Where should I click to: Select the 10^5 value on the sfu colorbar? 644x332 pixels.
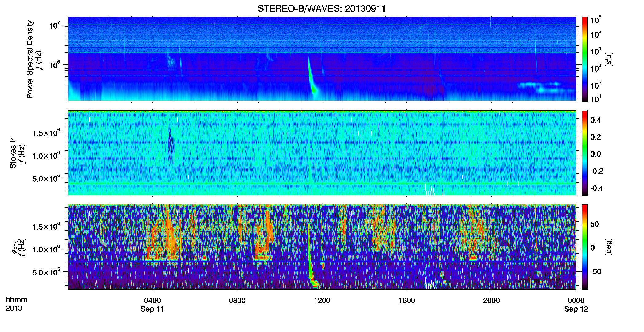[x=596, y=34]
